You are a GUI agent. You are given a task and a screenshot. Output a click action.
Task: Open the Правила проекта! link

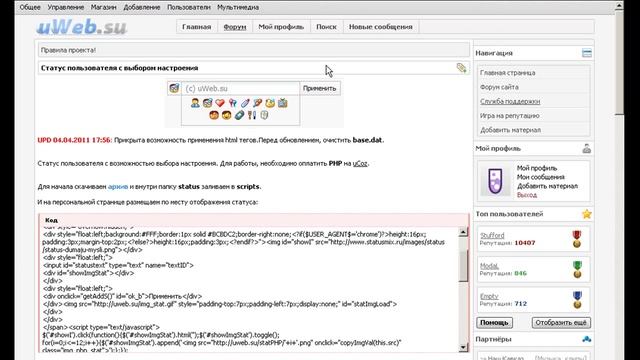pyautogui.click(x=69, y=50)
